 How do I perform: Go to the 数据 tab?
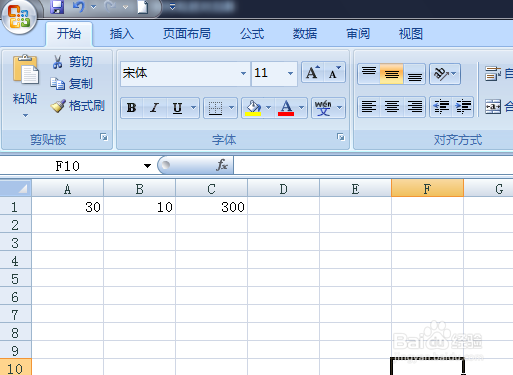point(305,34)
